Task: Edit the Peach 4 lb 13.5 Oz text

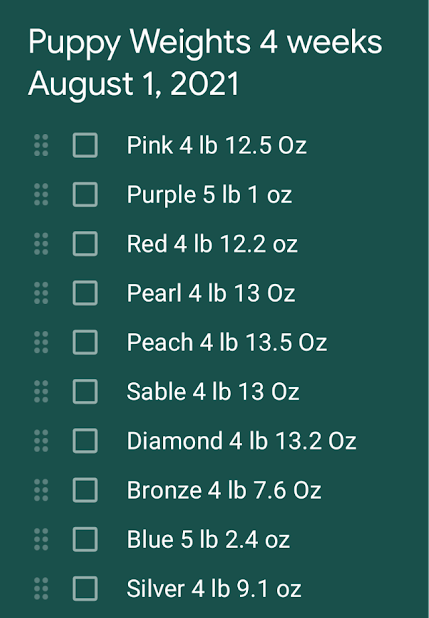Action: pyautogui.click(x=227, y=343)
